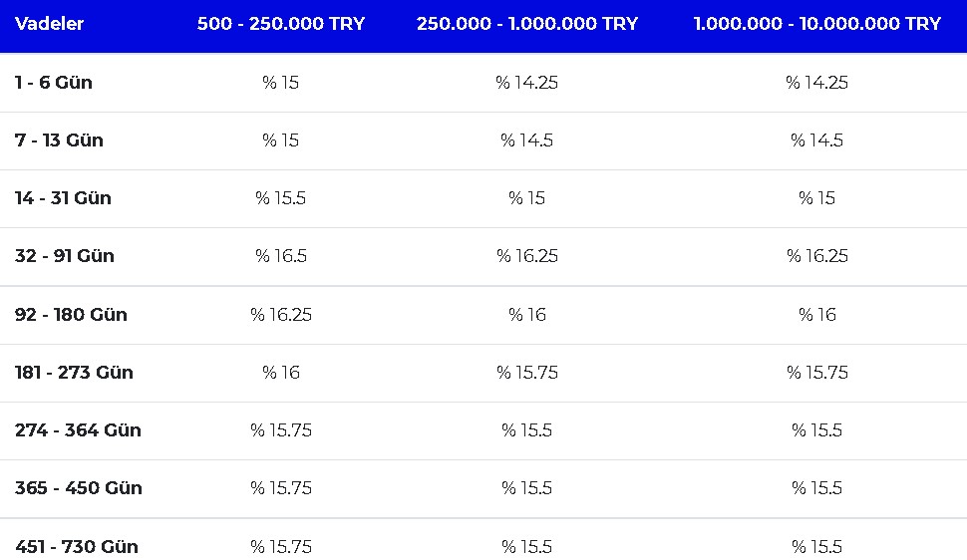This screenshot has height=560, width=967.
Task: Click the 451 - 730 Gün row label
Action: pyautogui.click(x=77, y=546)
